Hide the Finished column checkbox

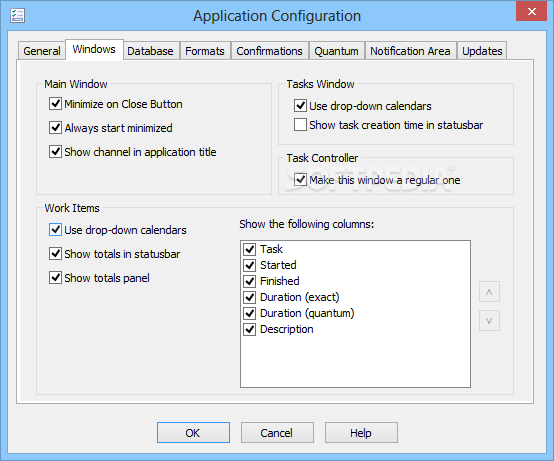pyautogui.click(x=250, y=281)
